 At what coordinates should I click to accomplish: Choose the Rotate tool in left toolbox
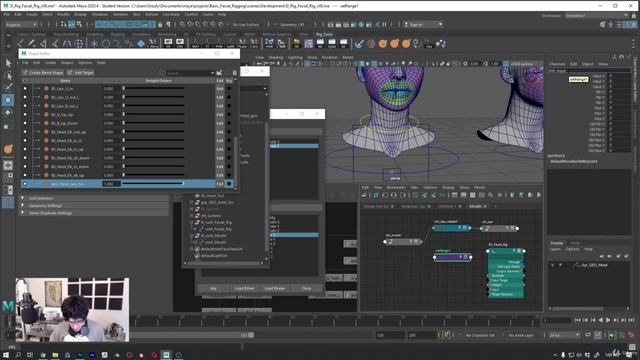point(8,113)
